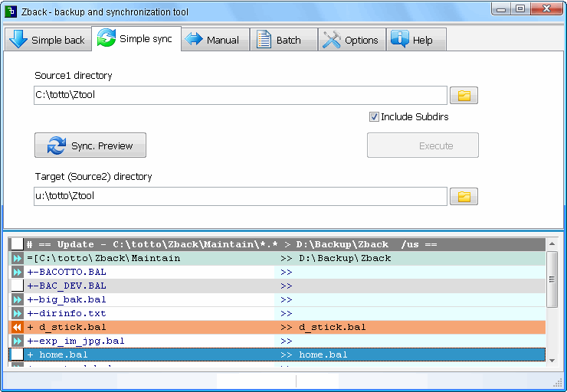Toggle the action box for home.bal
The height and width of the screenshot is (392, 567).
coord(17,354)
